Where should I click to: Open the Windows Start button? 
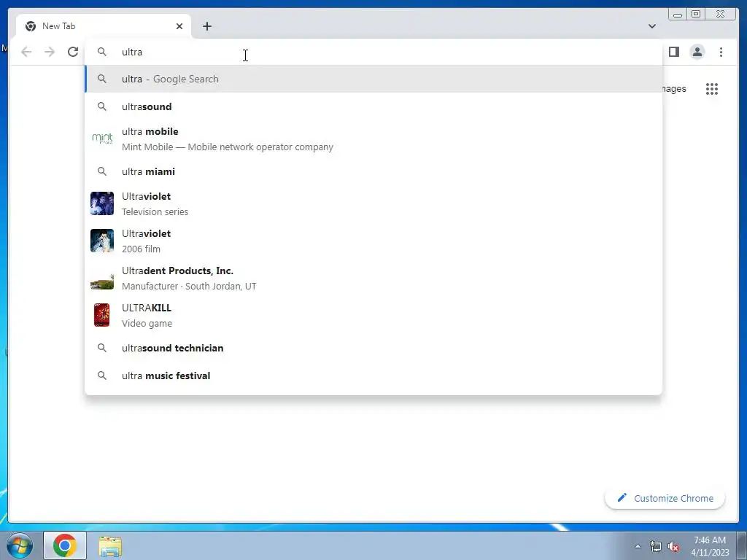pyautogui.click(x=20, y=545)
